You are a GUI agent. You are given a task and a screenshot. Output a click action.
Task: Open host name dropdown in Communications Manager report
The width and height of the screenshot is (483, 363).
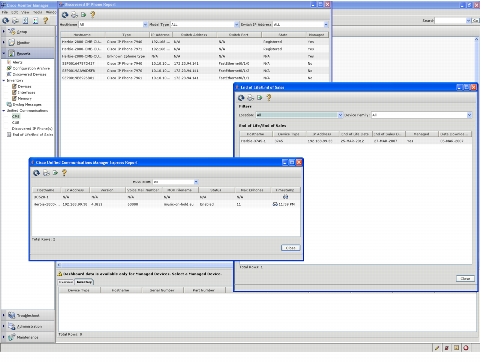(196, 182)
